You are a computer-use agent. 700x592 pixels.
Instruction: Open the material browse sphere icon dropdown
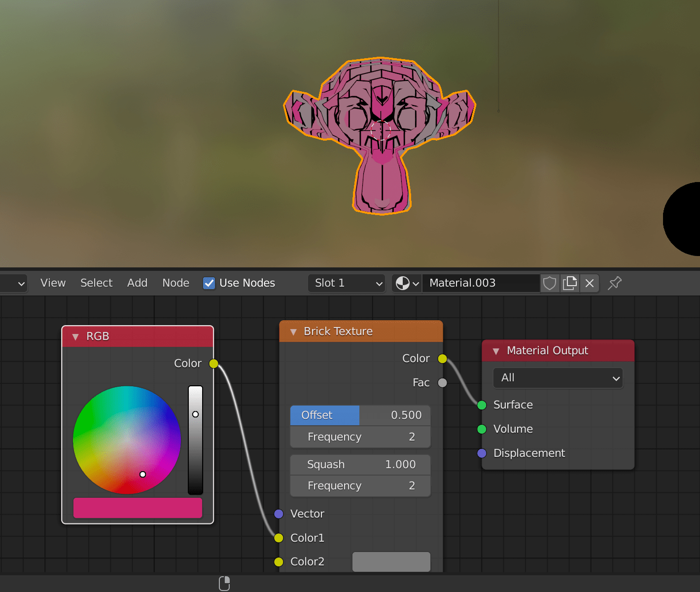coord(407,283)
